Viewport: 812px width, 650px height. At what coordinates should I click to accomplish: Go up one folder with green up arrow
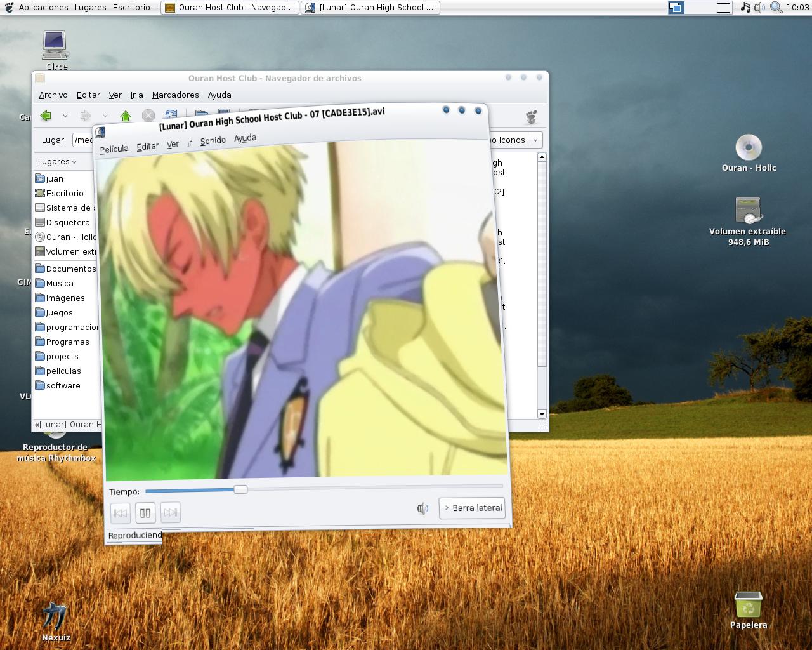click(x=126, y=116)
